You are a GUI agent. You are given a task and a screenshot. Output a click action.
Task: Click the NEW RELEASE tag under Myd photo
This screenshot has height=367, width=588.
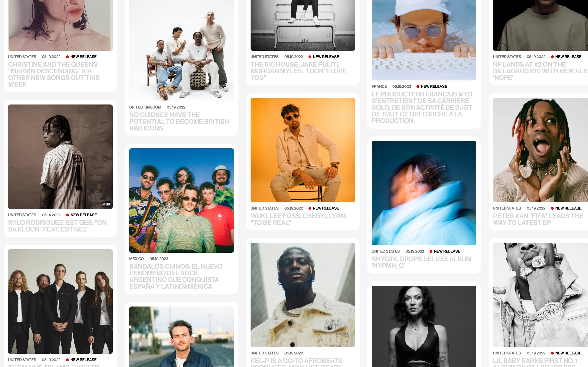432,86
